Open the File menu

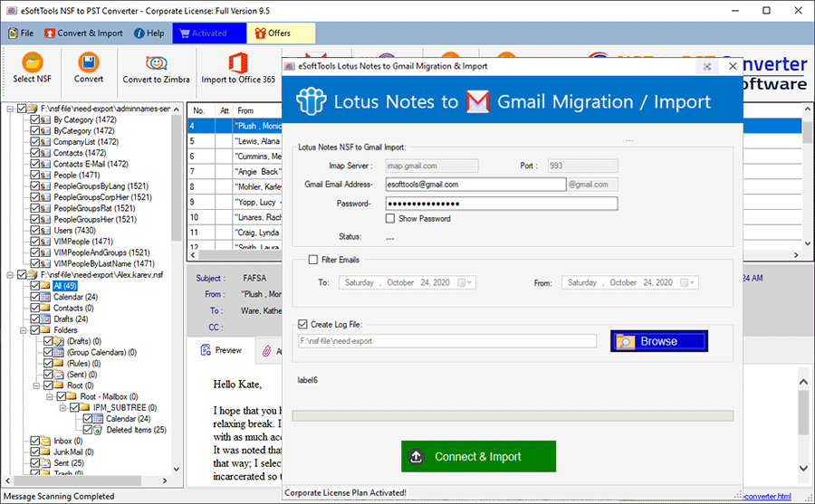point(22,33)
